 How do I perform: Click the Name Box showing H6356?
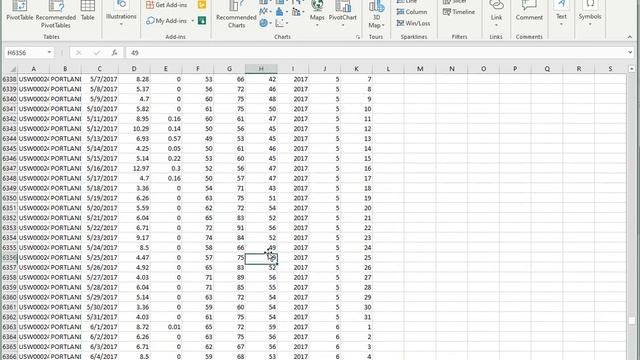point(24,53)
